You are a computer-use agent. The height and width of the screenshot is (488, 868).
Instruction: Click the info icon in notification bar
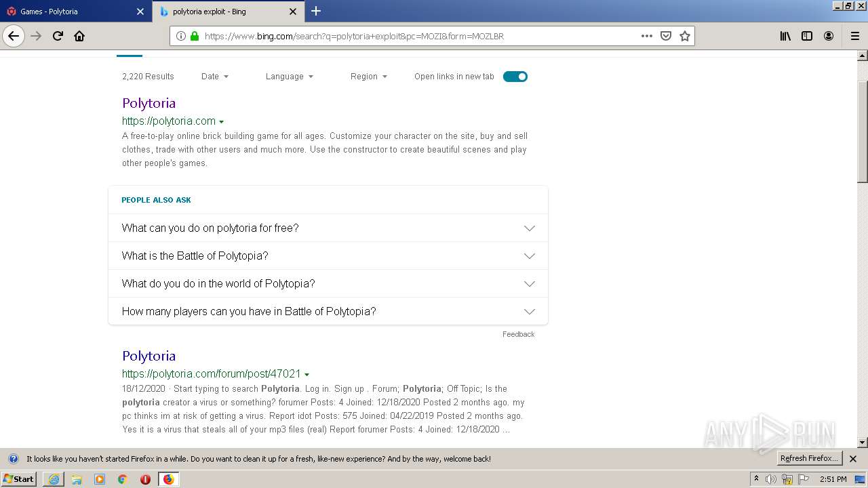click(x=13, y=459)
